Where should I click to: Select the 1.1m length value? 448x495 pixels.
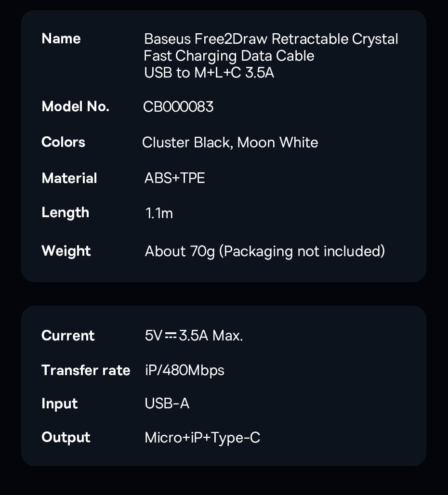click(x=159, y=213)
